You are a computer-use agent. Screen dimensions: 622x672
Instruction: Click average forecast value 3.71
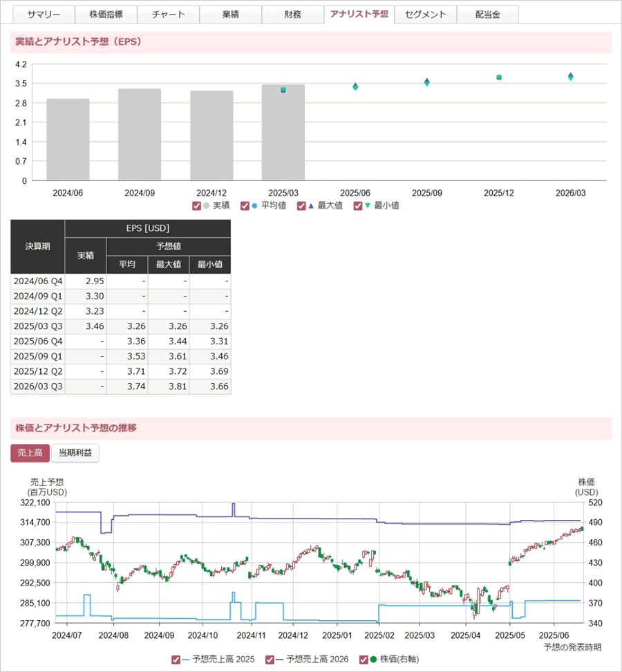click(136, 371)
